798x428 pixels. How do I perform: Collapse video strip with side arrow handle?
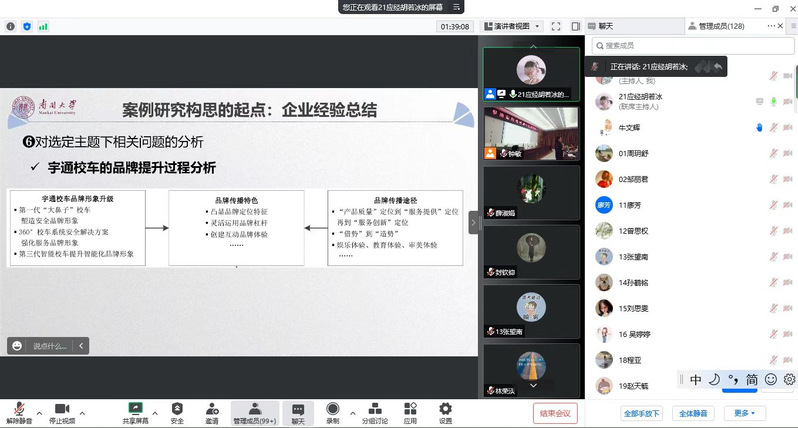475,222
